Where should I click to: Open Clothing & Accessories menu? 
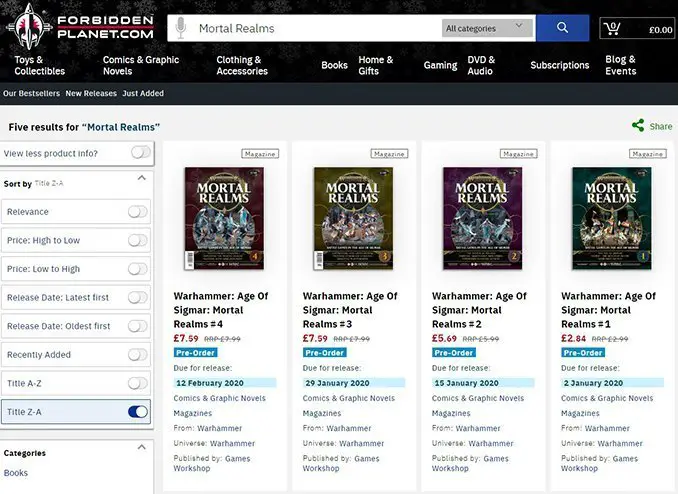point(242,65)
